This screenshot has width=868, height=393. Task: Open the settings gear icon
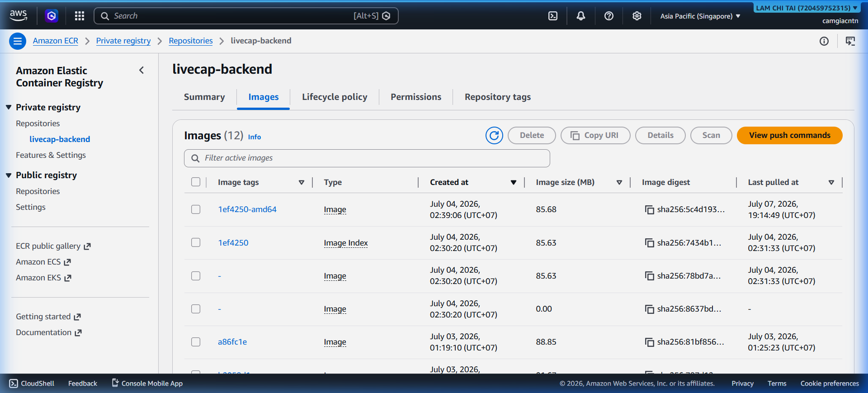(637, 16)
